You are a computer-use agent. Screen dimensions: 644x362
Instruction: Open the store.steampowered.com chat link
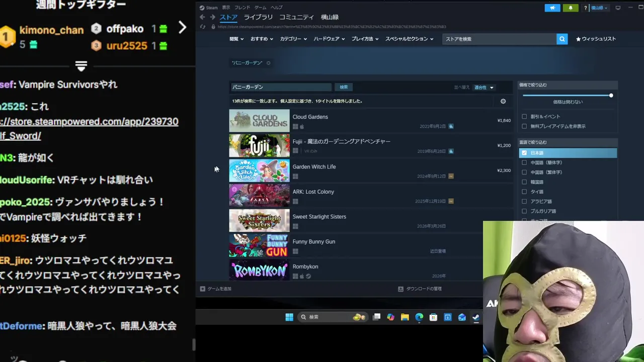(x=89, y=129)
